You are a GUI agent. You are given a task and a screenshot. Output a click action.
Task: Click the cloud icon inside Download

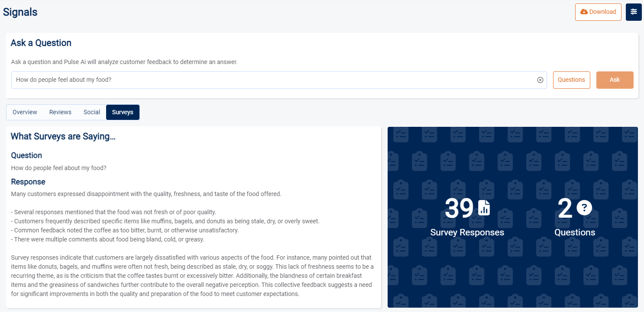(584, 12)
